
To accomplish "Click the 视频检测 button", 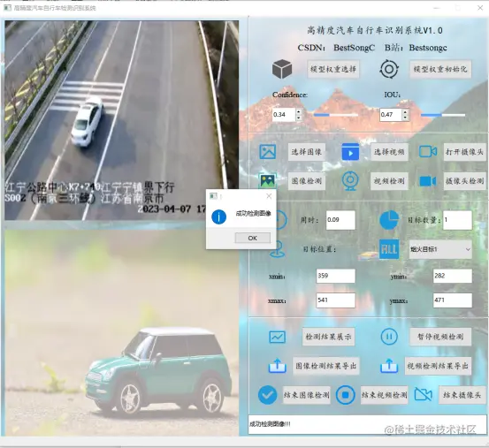I will (389, 181).
